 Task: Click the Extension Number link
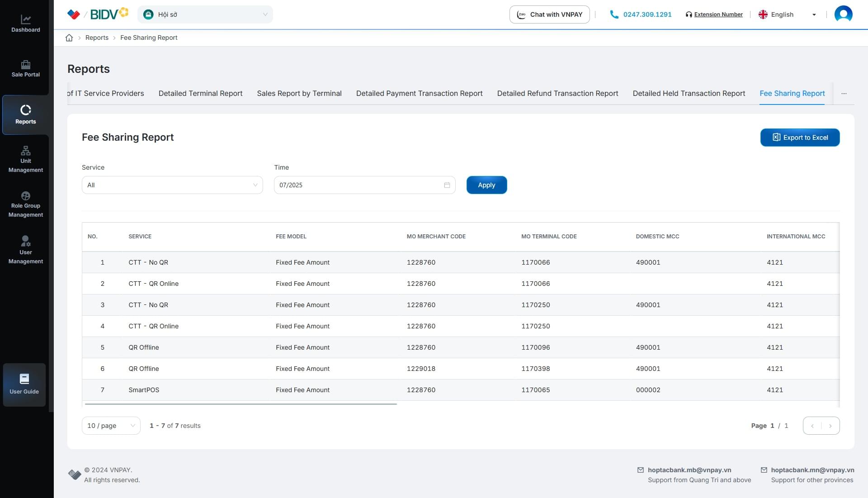(x=718, y=14)
